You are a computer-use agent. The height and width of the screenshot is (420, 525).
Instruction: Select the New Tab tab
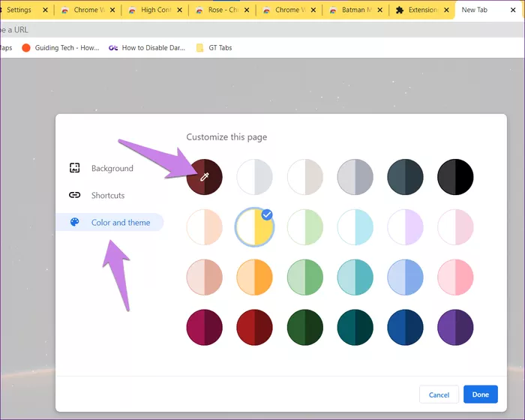tap(487, 10)
